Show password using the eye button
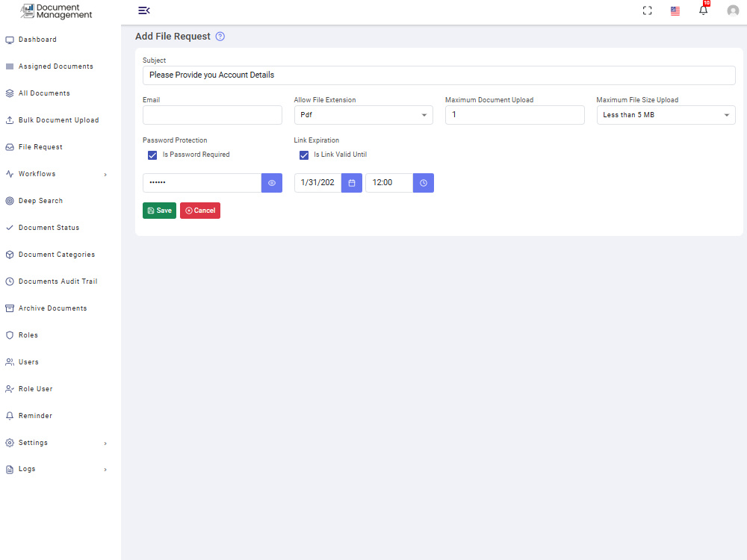 pos(272,183)
